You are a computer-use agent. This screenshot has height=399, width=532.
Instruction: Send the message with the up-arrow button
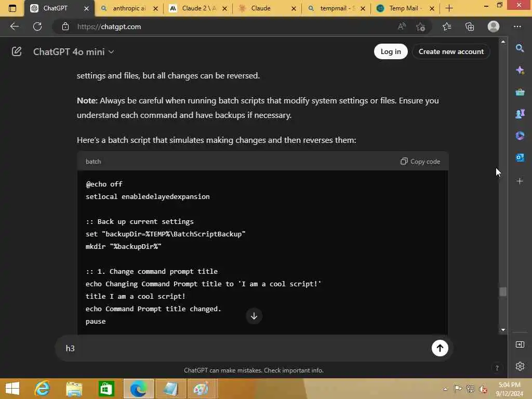440,348
